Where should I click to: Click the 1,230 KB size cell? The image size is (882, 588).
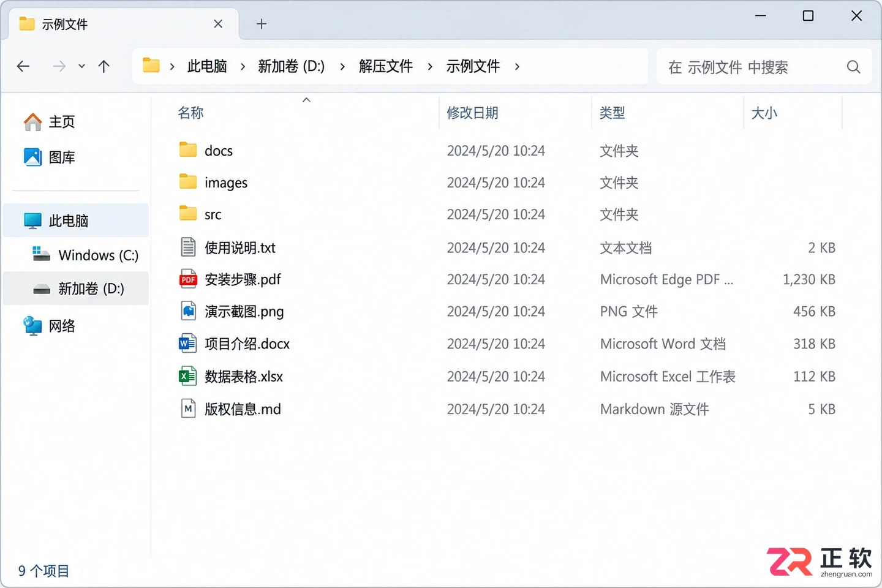809,279
